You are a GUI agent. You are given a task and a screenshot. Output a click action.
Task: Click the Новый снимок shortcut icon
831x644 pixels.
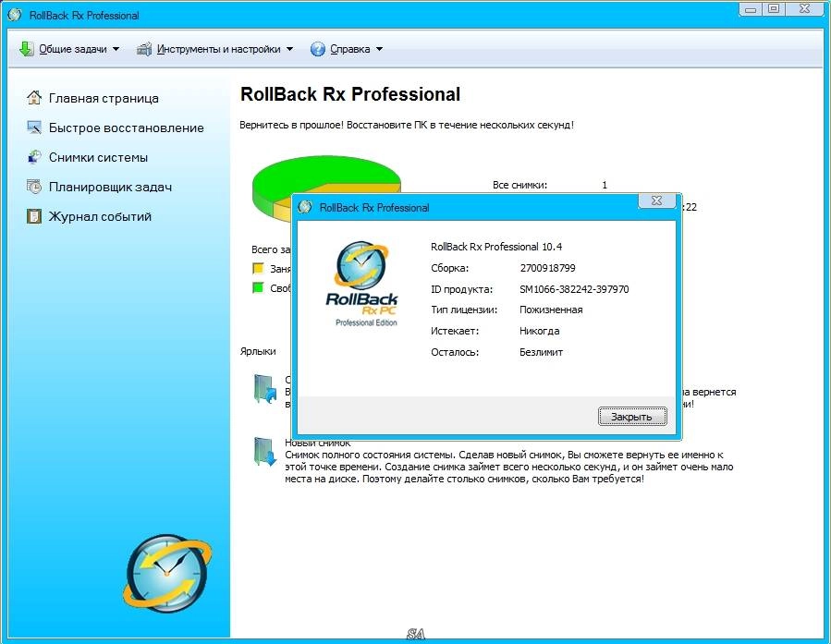pyautogui.click(x=265, y=451)
